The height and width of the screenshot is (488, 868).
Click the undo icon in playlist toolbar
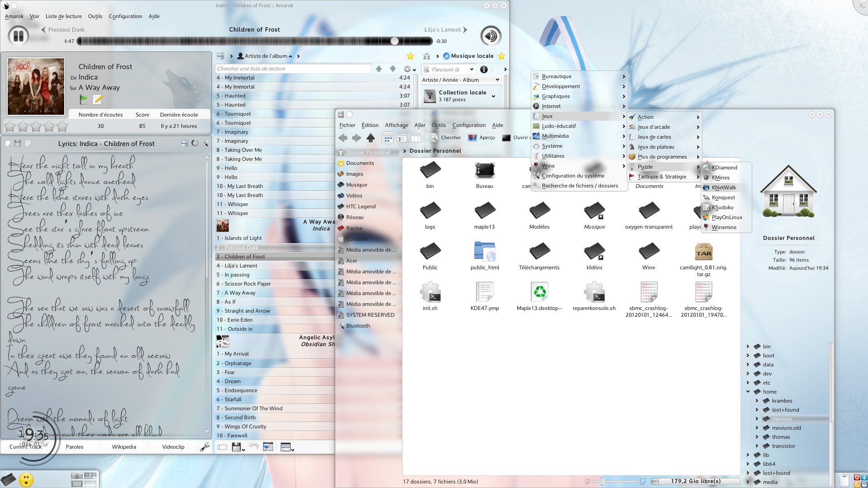click(254, 447)
